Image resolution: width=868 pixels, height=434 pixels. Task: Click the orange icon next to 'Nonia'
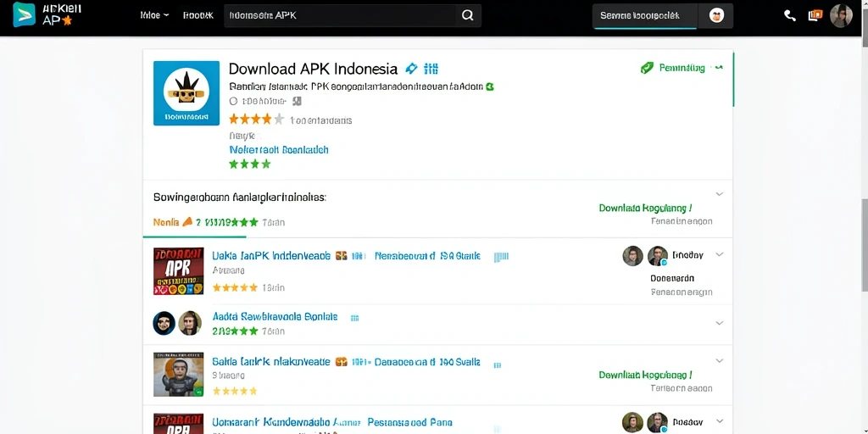(x=187, y=221)
